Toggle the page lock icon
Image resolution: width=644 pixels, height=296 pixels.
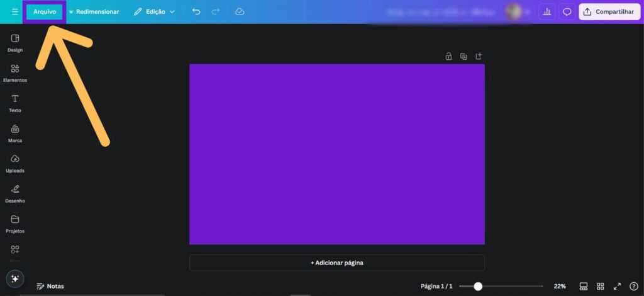pyautogui.click(x=448, y=56)
